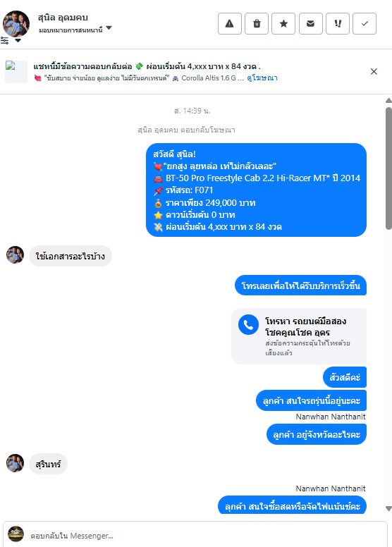Viewport: 392px width, 547px height.
Task: Mark conversation done with checkmark icon
Action: click(365, 24)
